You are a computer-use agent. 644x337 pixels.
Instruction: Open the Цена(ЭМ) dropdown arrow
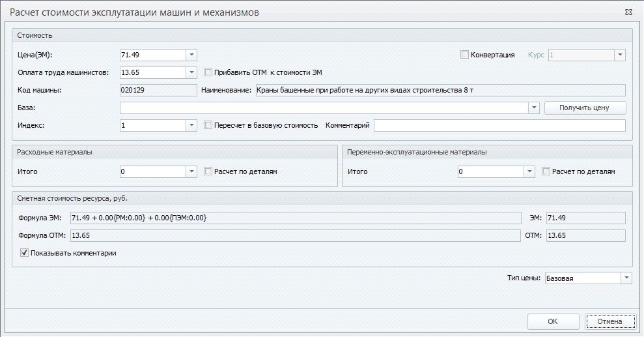191,55
